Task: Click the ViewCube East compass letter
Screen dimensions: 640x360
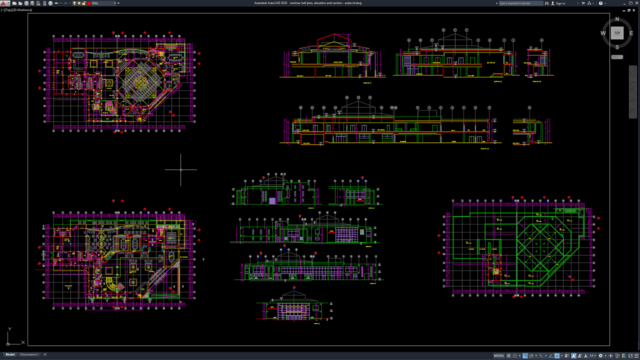Action: (x=631, y=33)
